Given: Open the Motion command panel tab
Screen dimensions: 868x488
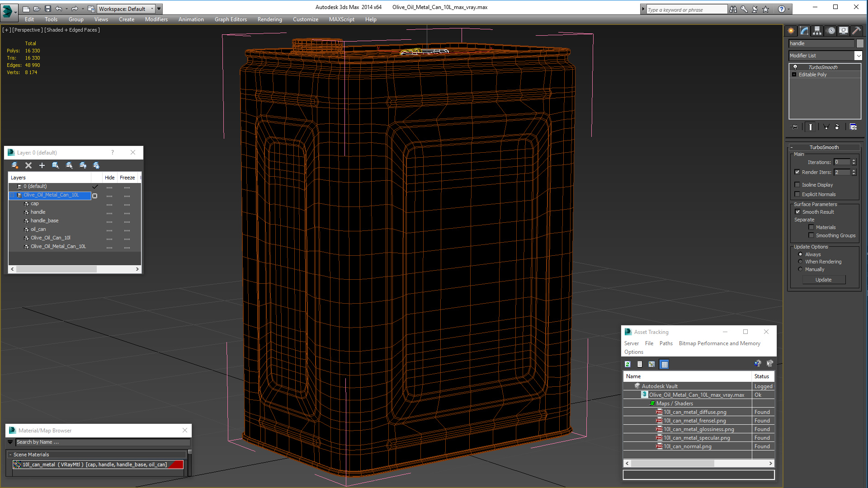Looking at the screenshot, I should 830,31.
